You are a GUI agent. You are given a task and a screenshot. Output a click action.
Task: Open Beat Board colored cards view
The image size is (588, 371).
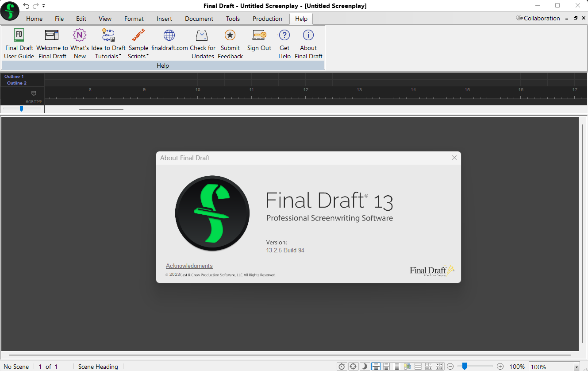point(407,366)
